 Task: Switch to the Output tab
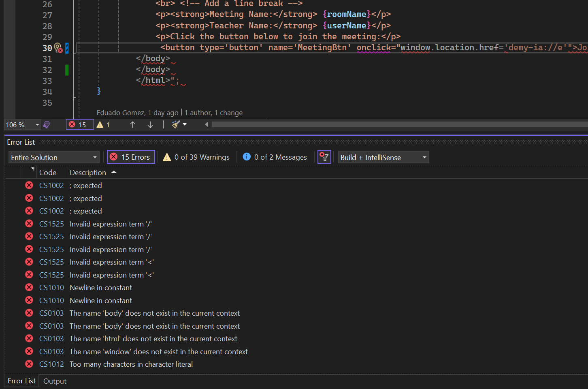(55, 381)
